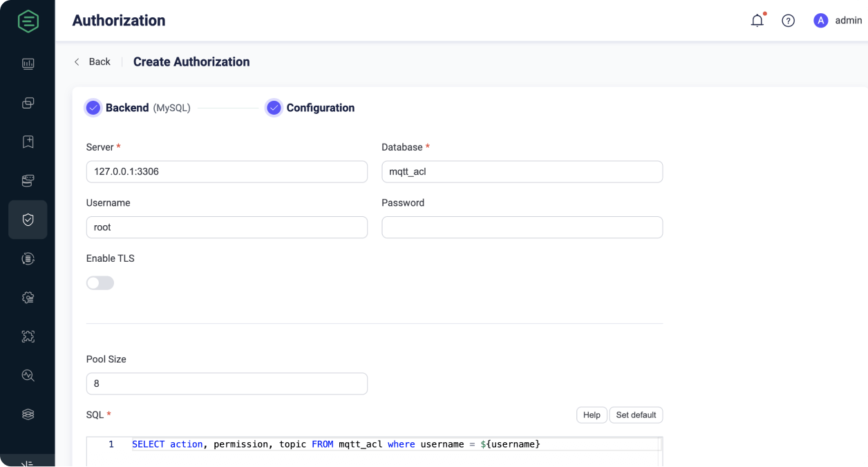
Task: Go back via the Back link
Action: [x=93, y=61]
